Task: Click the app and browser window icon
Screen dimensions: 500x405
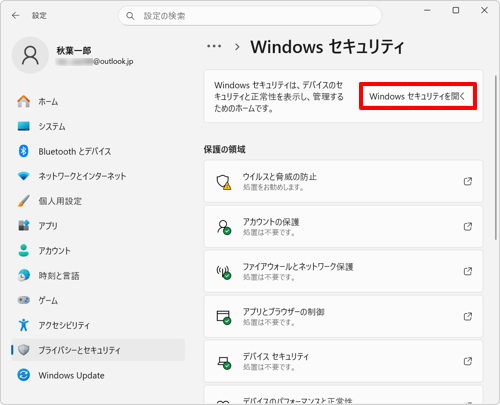Action: click(224, 317)
